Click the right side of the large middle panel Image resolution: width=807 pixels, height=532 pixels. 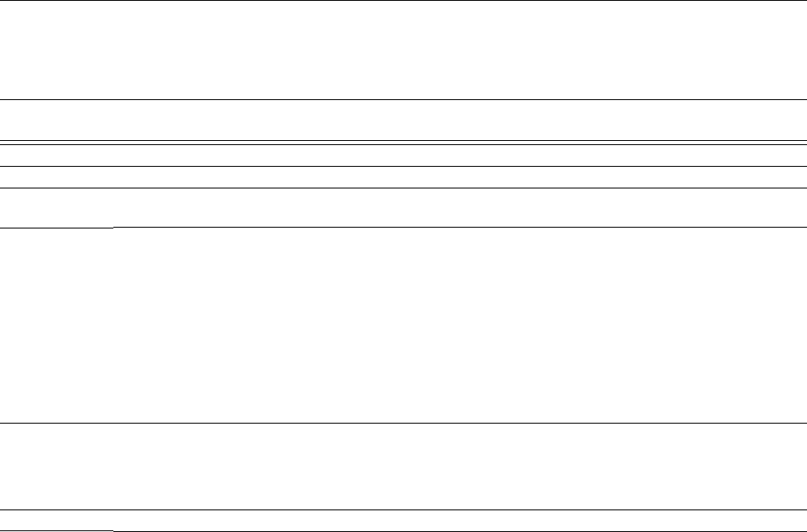pyautogui.click(x=460, y=325)
